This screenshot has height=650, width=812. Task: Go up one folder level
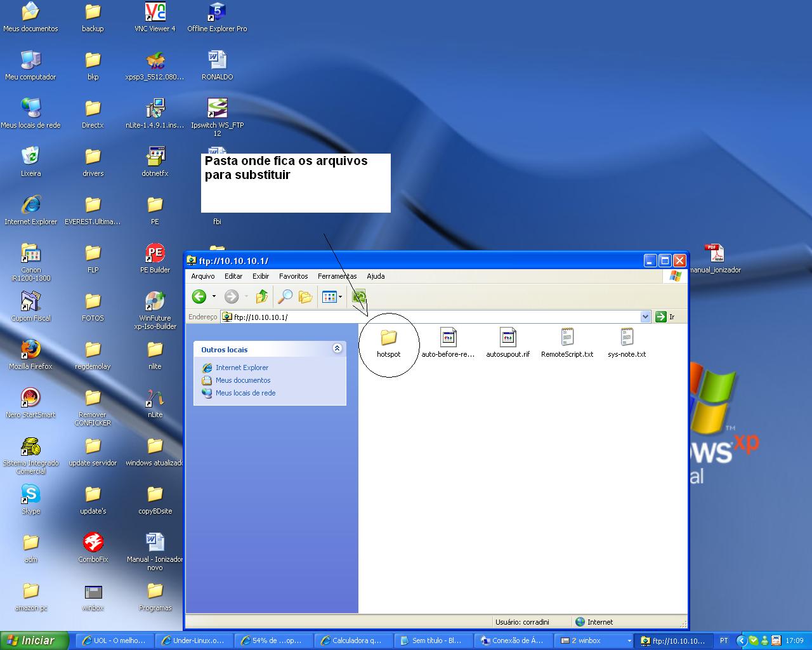(x=261, y=296)
